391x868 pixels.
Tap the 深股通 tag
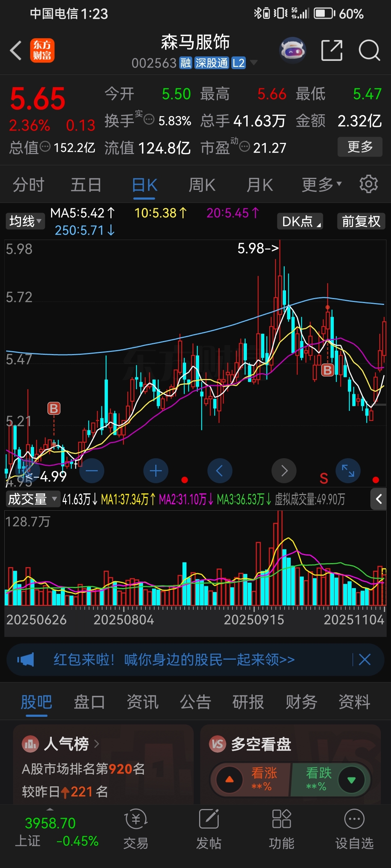coord(212,63)
